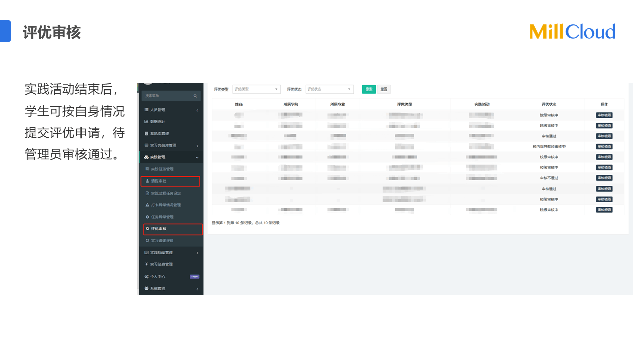Click the 实习经费管理 yen icon

pos(146,264)
